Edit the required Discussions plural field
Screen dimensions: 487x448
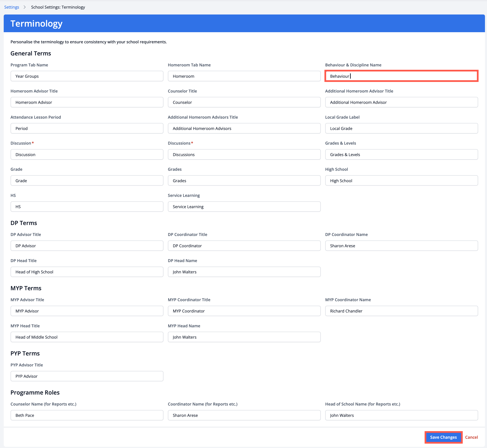(244, 154)
